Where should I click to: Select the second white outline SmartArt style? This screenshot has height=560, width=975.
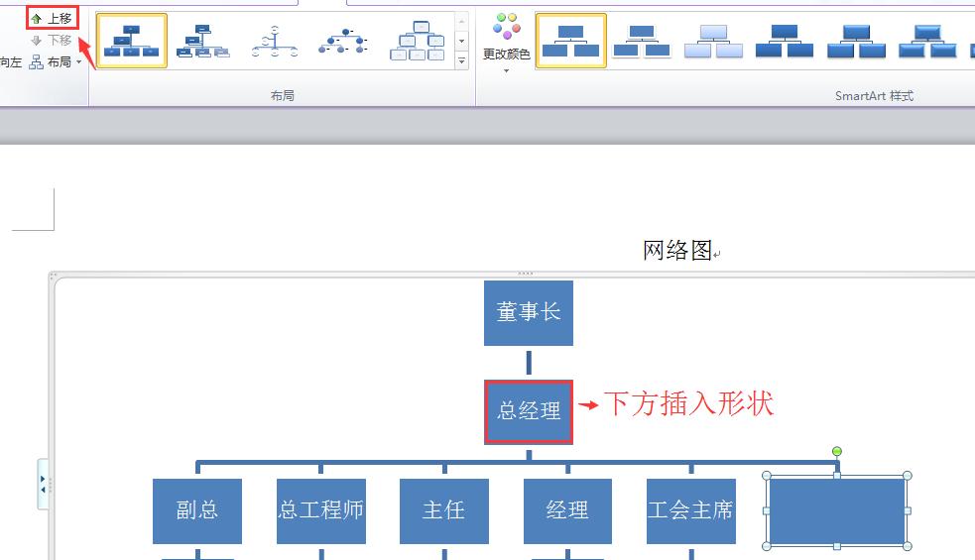pyautogui.click(x=642, y=41)
